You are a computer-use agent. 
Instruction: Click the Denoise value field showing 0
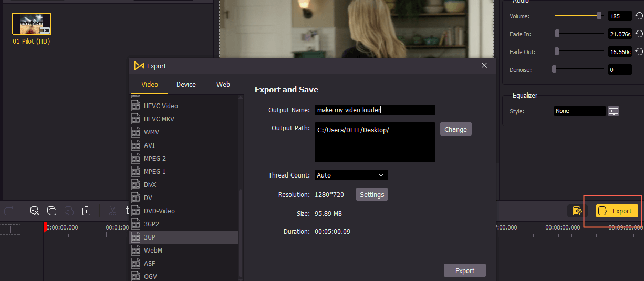620,70
